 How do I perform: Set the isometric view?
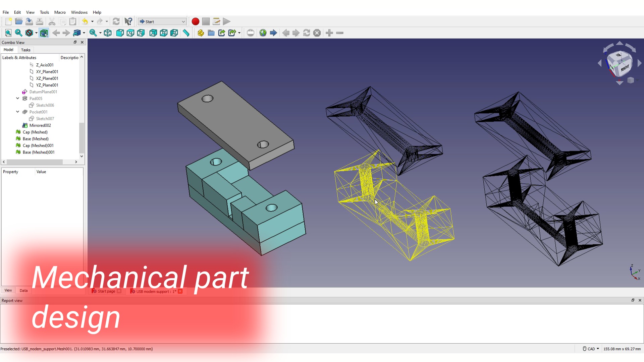(108, 33)
